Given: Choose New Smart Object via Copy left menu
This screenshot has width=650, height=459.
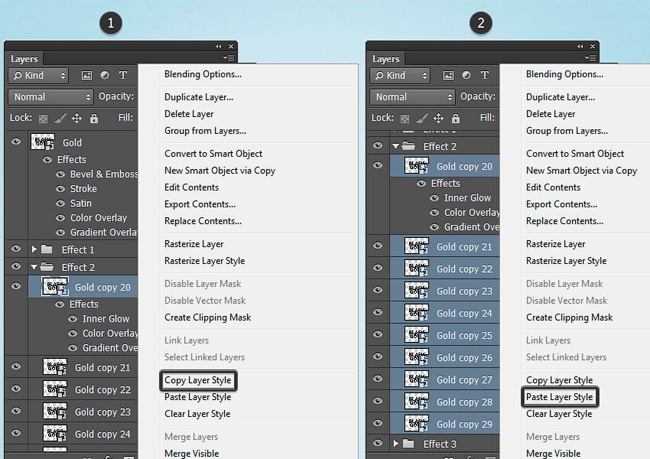Looking at the screenshot, I should [x=220, y=171].
